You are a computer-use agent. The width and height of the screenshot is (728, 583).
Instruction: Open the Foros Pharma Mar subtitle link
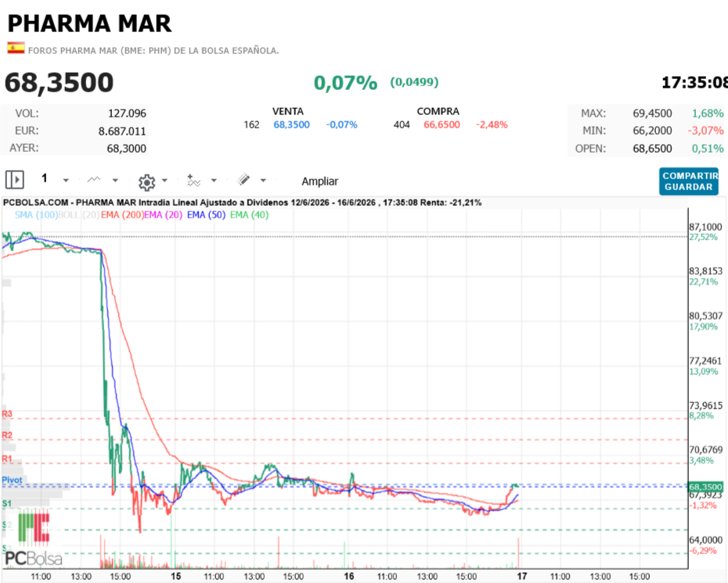click(x=153, y=51)
